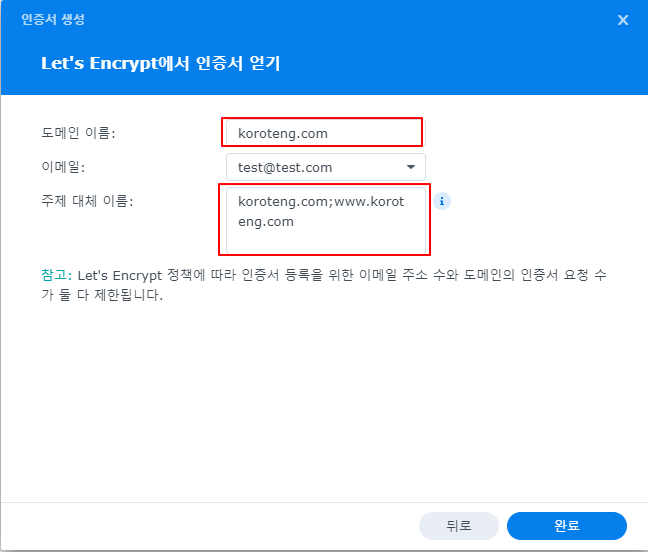
Task: Click the 참고 note text
Action: 324,285
